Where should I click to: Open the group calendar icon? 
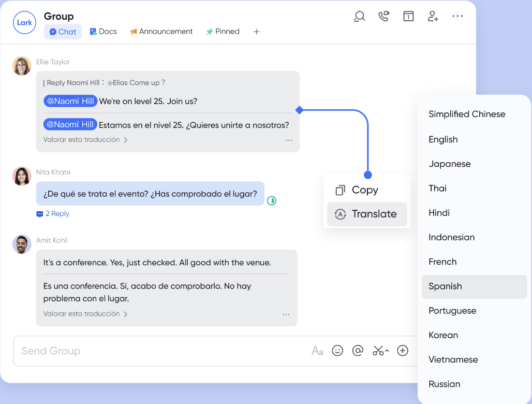click(x=408, y=16)
